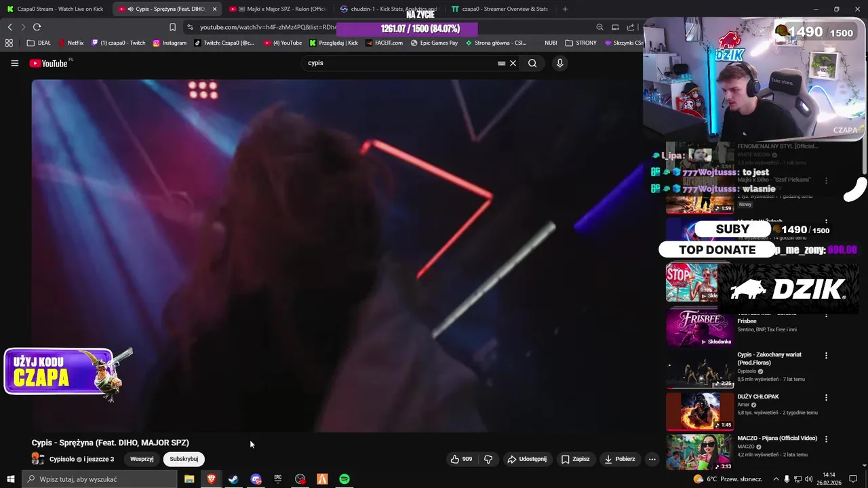This screenshot has width=868, height=488.
Task: Open Epic Games Launcher from taskbar
Action: (278, 479)
